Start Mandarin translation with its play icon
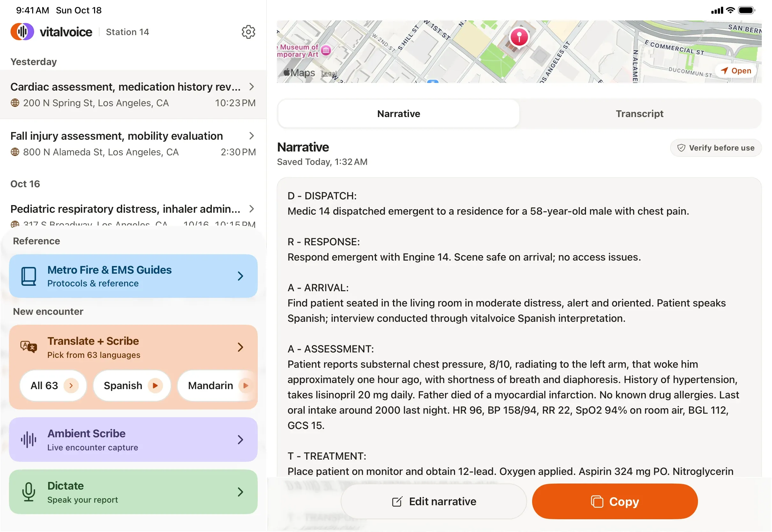This screenshot has height=532, width=772. tap(246, 386)
